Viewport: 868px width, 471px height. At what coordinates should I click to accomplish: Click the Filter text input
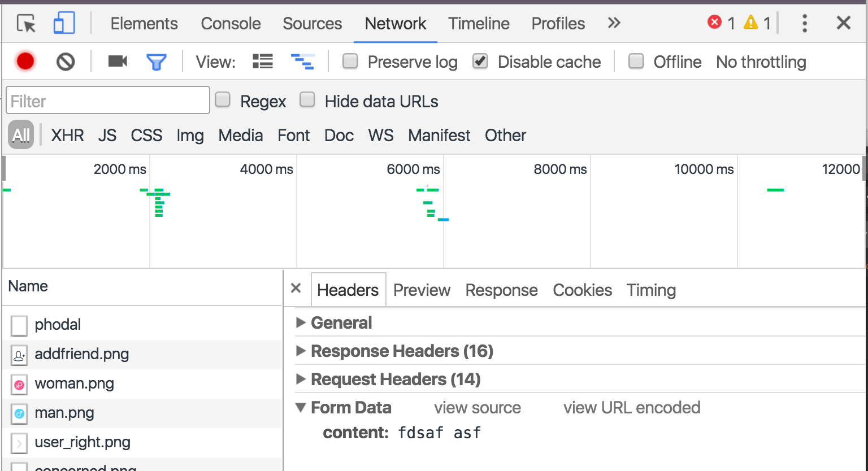click(x=108, y=101)
